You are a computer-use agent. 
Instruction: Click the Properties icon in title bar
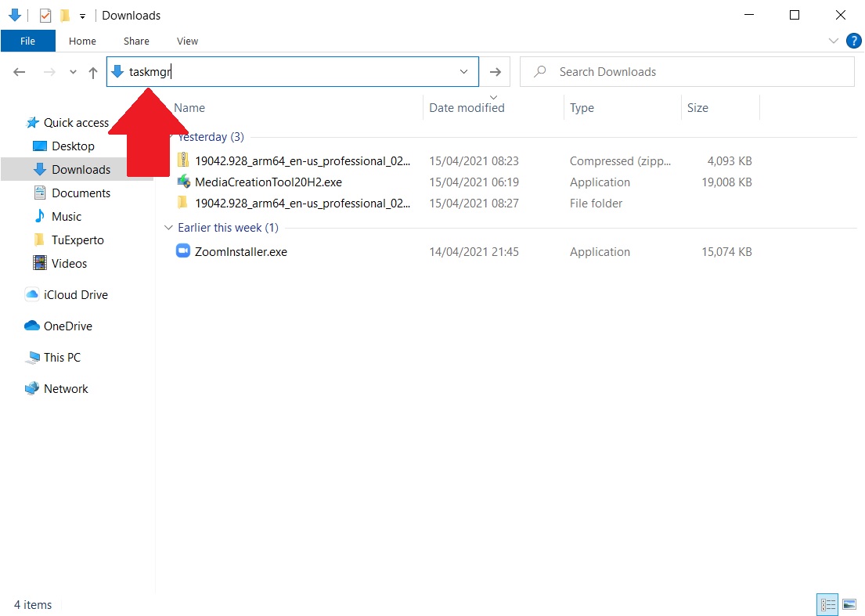[45, 16]
